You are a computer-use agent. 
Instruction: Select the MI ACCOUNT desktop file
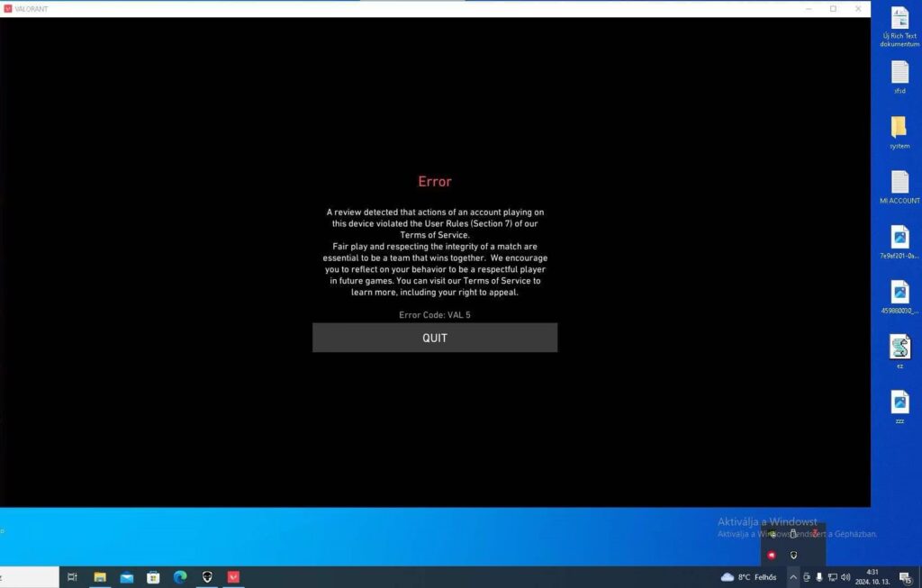tap(899, 187)
